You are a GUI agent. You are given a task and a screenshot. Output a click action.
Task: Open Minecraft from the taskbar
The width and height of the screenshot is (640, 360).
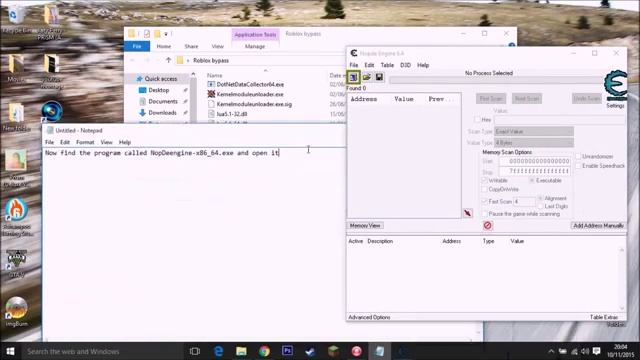click(333, 351)
